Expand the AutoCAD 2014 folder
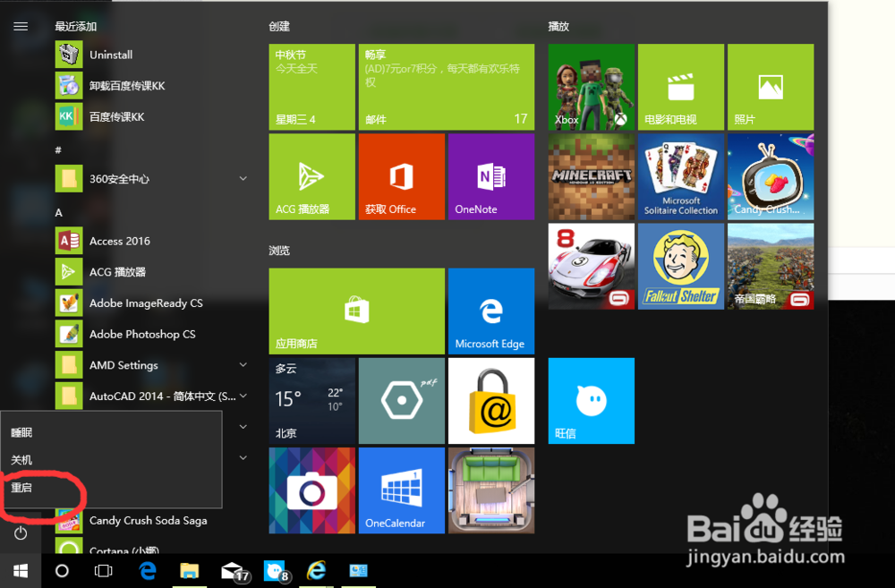 coord(243,396)
